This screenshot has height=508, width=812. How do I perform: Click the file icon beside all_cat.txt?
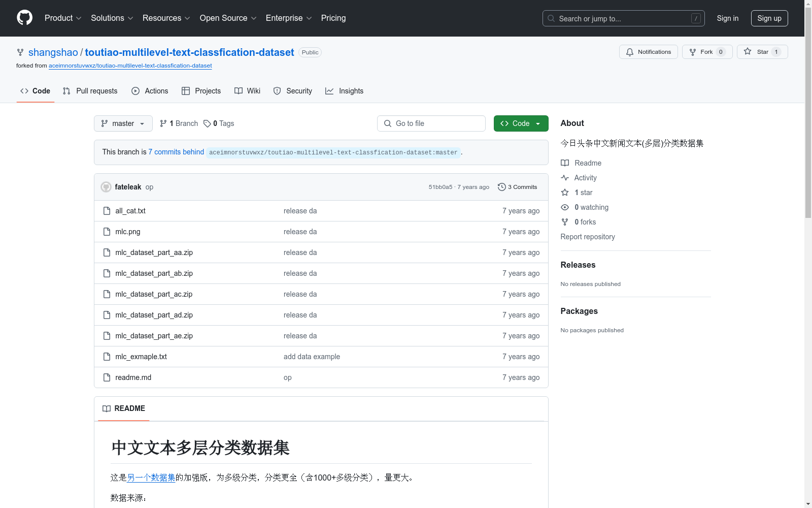107,211
